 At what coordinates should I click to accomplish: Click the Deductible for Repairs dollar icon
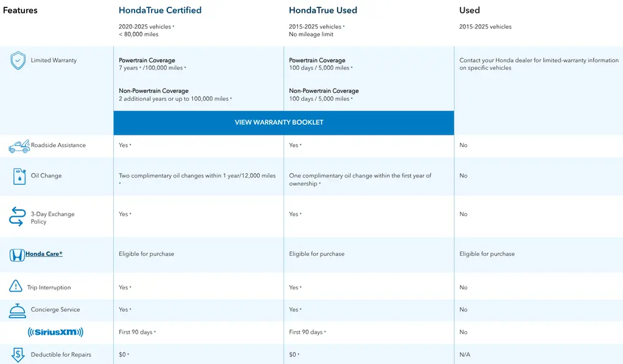point(18,354)
